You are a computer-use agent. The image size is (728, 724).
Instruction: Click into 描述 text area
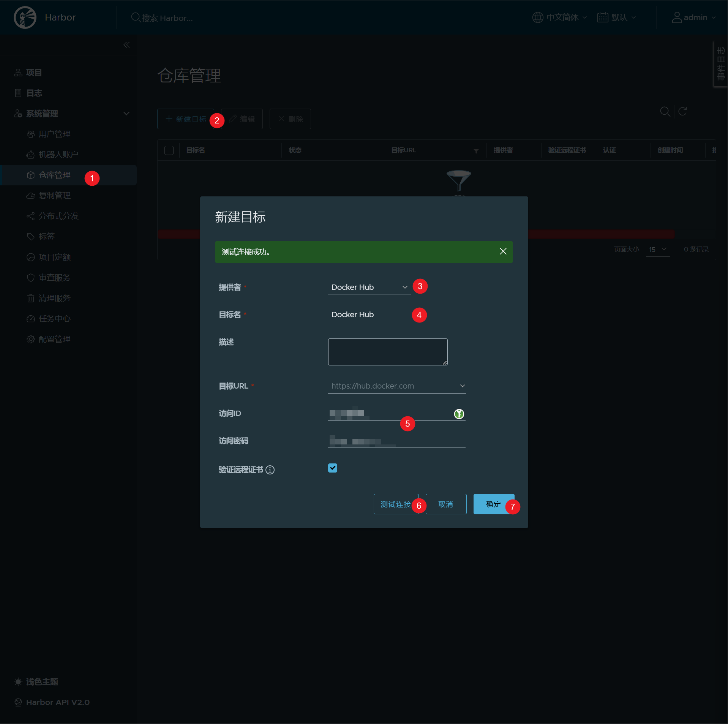[388, 352]
